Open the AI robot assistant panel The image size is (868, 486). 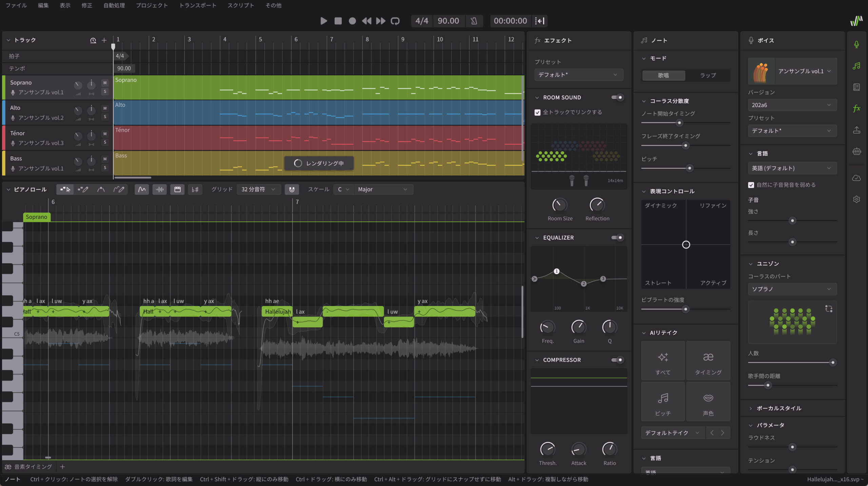click(857, 151)
